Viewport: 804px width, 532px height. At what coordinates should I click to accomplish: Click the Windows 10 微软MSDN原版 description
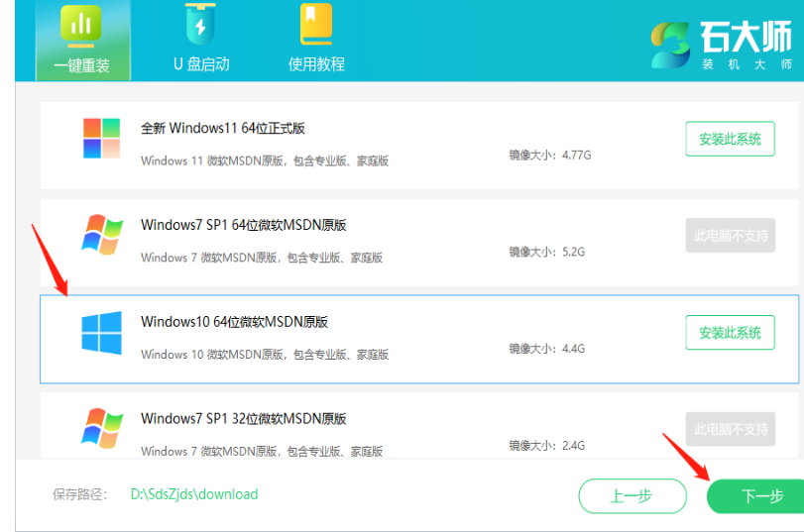coord(265,354)
